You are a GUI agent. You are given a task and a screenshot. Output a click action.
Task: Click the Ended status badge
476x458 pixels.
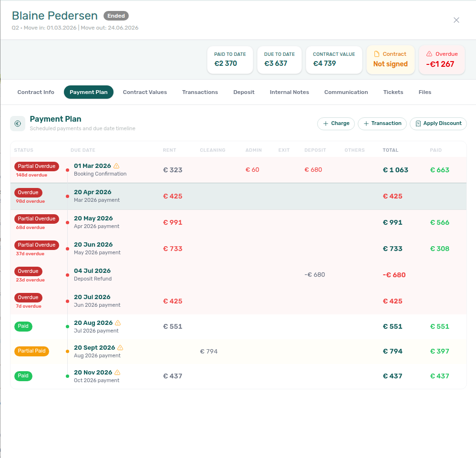[x=116, y=16]
